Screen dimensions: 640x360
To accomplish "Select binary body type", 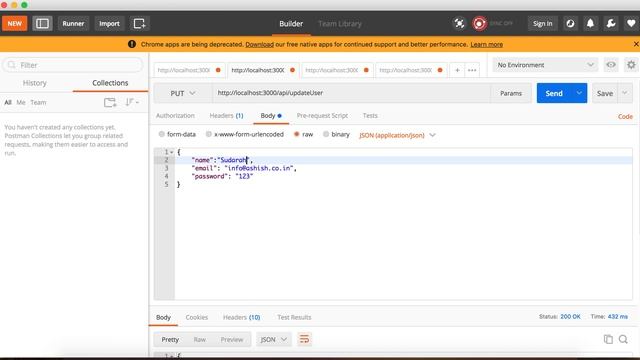I will (x=326, y=134).
